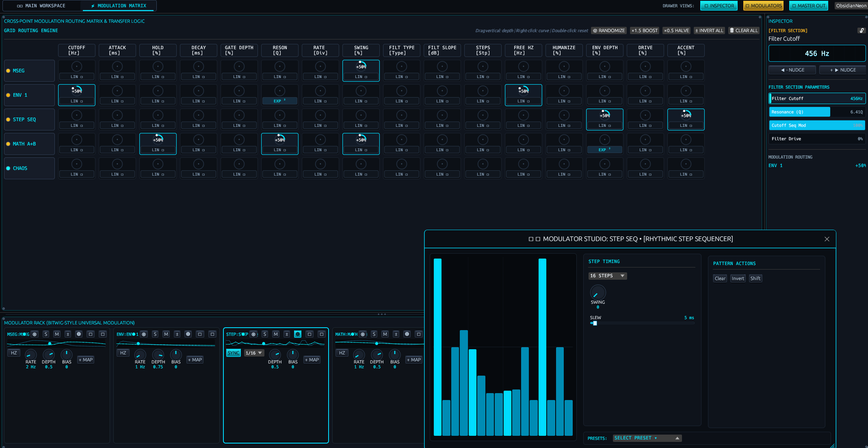The width and height of the screenshot is (868, 448).
Task: Click the Resonance (Q) parameter bar
Action: (x=817, y=112)
